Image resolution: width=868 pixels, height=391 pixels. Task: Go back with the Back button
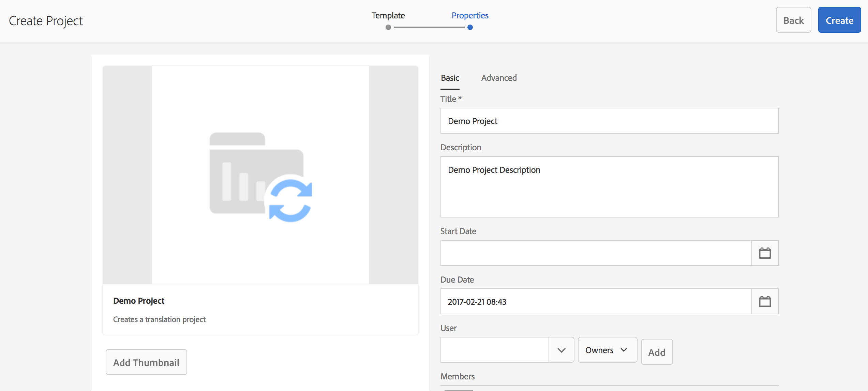(x=793, y=20)
